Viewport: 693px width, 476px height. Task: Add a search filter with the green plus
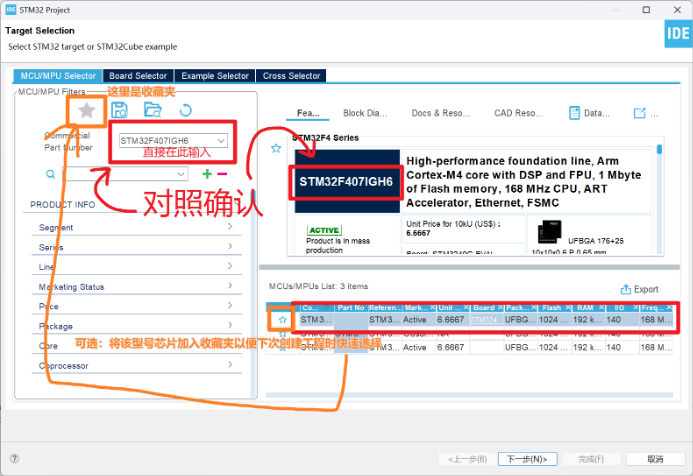point(207,174)
